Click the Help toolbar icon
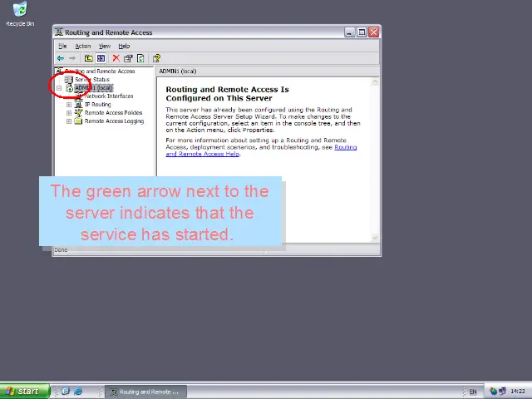This screenshot has width=532, height=399. coord(156,58)
